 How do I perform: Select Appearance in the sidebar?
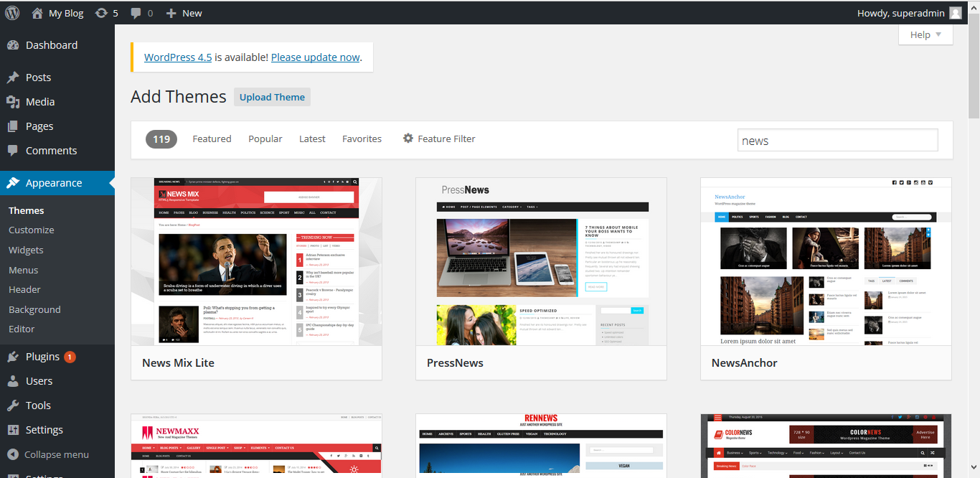pos(57,183)
